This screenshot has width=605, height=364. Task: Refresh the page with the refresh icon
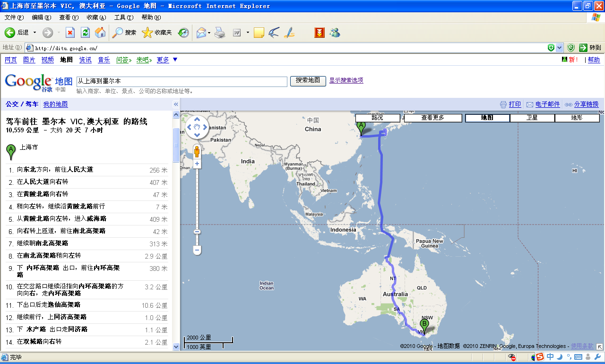85,33
